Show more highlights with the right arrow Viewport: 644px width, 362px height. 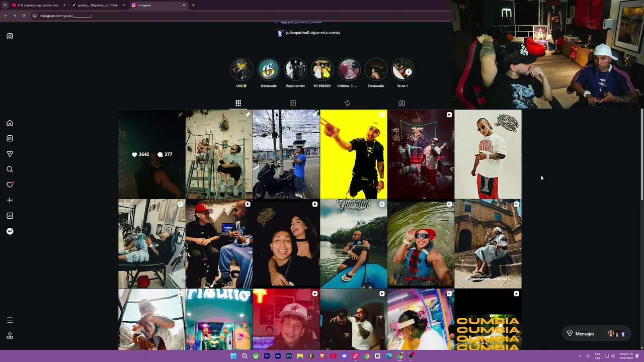pyautogui.click(x=409, y=72)
